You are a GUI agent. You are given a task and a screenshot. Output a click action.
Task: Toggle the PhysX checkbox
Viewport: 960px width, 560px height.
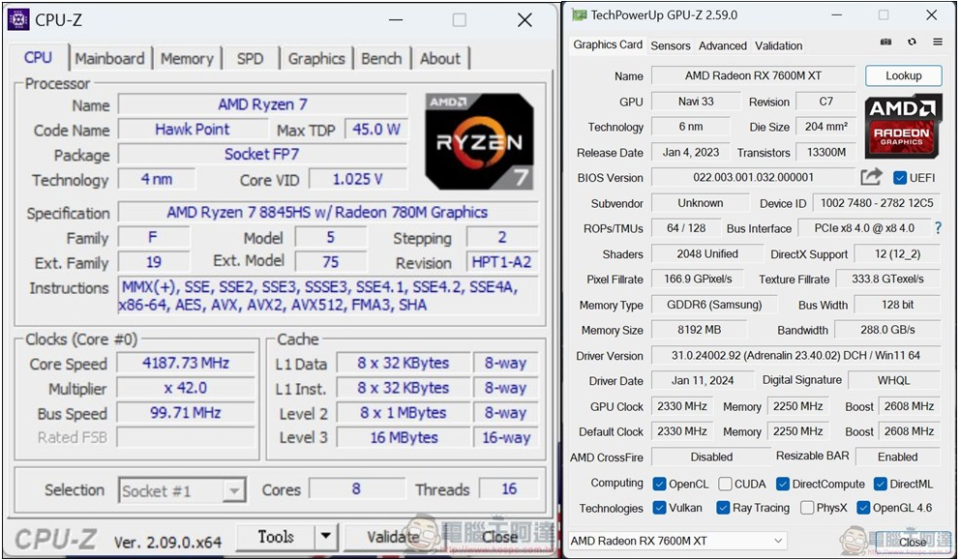(807, 508)
